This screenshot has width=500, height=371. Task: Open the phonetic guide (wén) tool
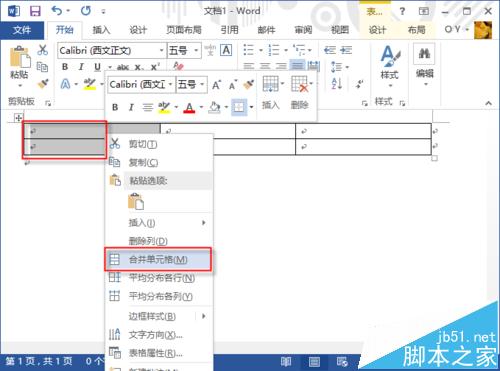click(x=210, y=50)
